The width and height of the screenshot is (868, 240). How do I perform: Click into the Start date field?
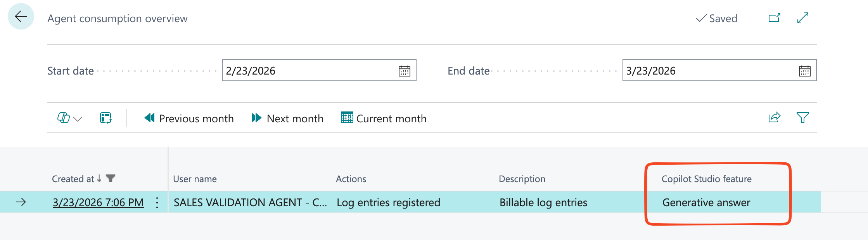[306, 71]
